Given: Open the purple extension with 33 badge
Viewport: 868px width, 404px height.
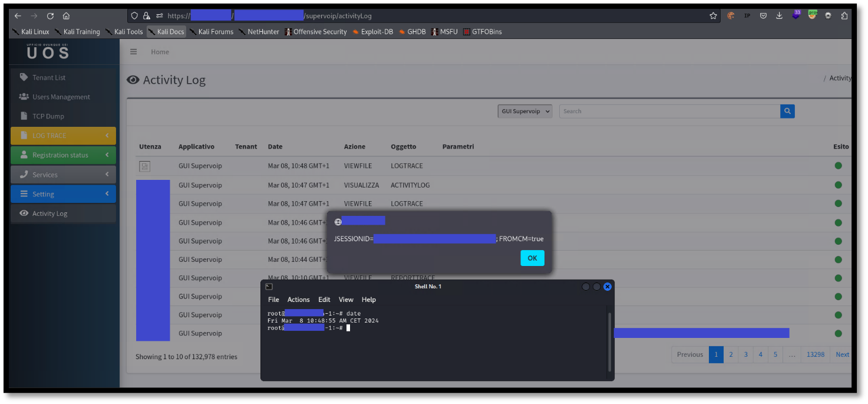Looking at the screenshot, I should 796,15.
